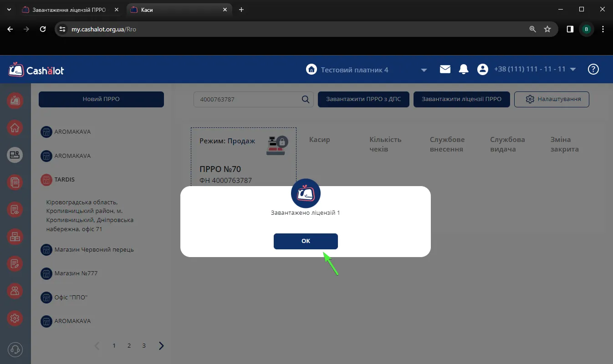The width and height of the screenshot is (613, 364).
Task: Select Магазин №777 store
Action: point(69,273)
